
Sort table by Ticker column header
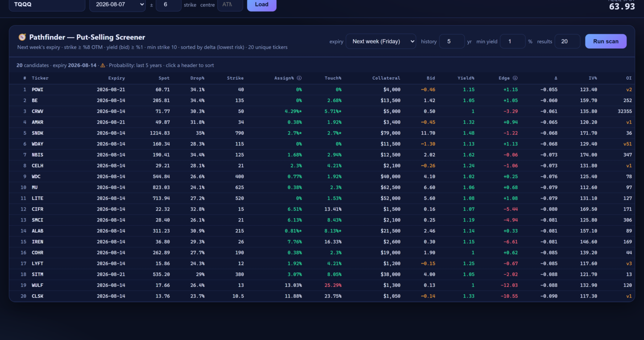[40, 78]
